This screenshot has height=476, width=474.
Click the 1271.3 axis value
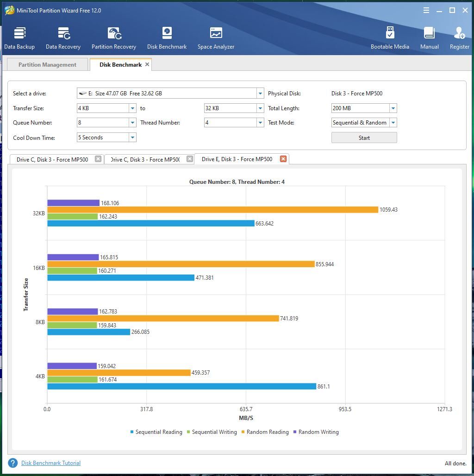[444, 409]
